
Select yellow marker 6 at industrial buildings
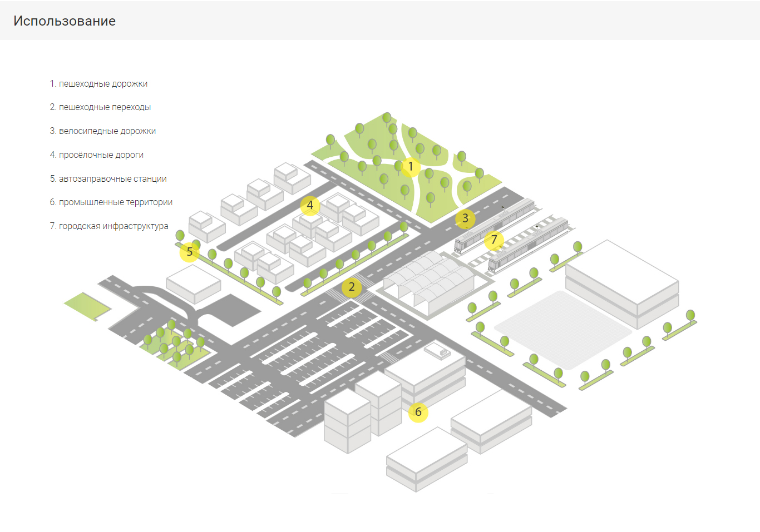pos(418,412)
